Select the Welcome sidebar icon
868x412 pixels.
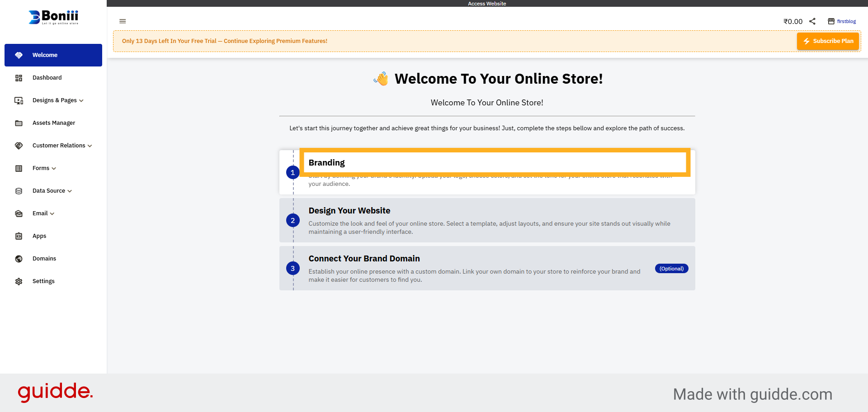point(19,55)
